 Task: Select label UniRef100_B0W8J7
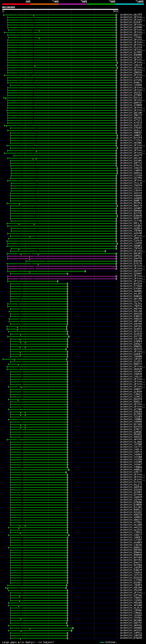click(x=131, y=82)
